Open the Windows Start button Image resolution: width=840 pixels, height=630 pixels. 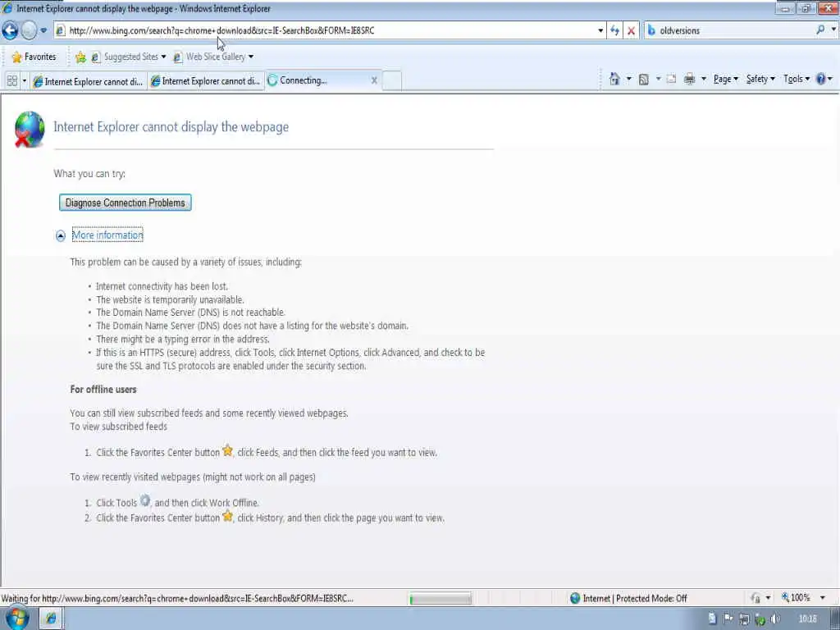[16, 619]
